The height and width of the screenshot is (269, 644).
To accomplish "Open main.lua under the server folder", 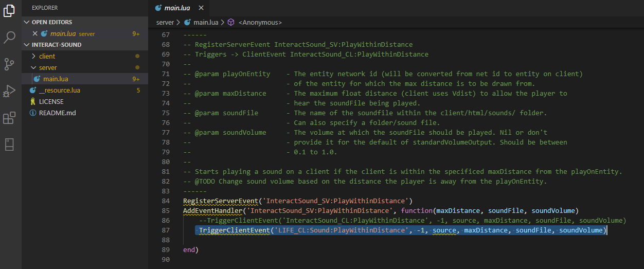I will [x=85, y=79].
